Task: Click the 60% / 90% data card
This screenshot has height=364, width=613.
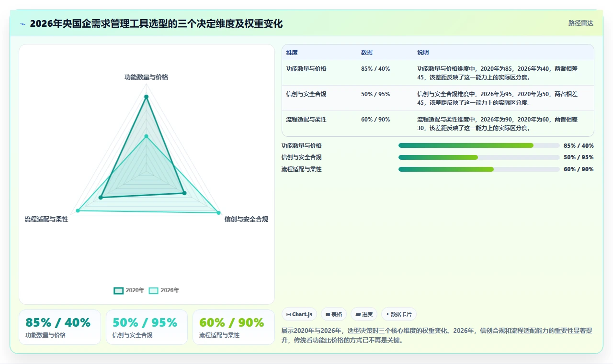Action: click(x=234, y=327)
